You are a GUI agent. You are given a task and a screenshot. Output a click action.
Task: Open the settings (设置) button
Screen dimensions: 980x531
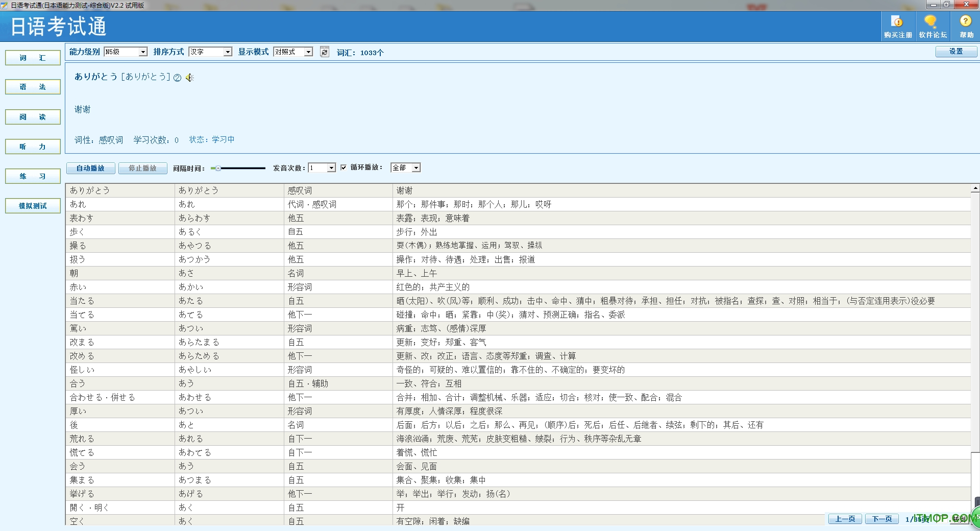coord(956,52)
